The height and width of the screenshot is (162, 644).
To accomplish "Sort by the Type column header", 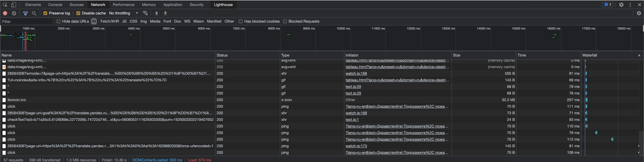I will coord(312,55).
